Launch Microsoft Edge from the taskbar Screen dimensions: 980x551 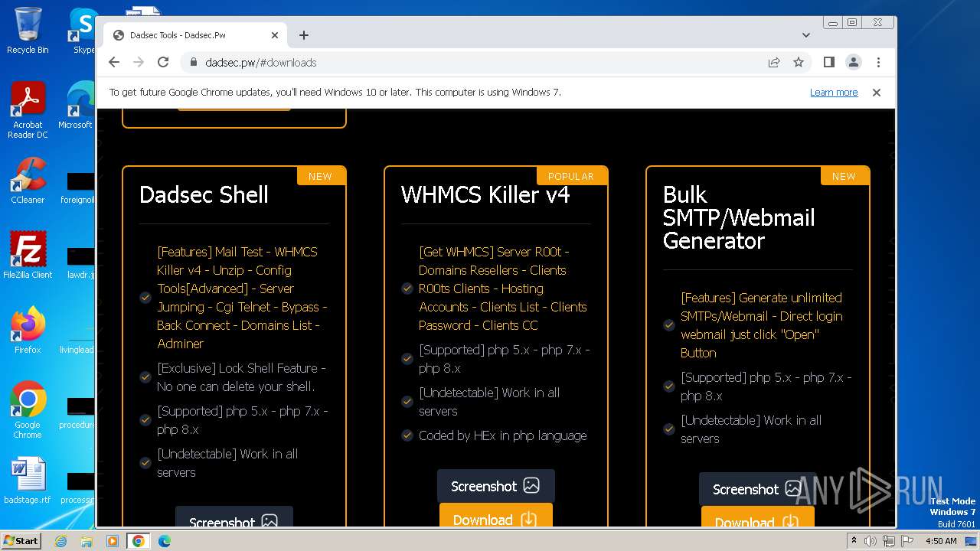(x=164, y=541)
